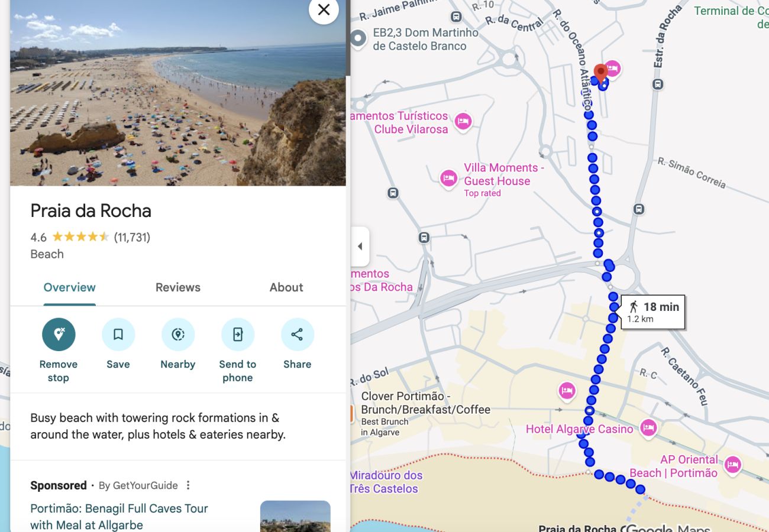Select the Remove stop icon
This screenshot has width=769, height=532.
pyautogui.click(x=59, y=334)
